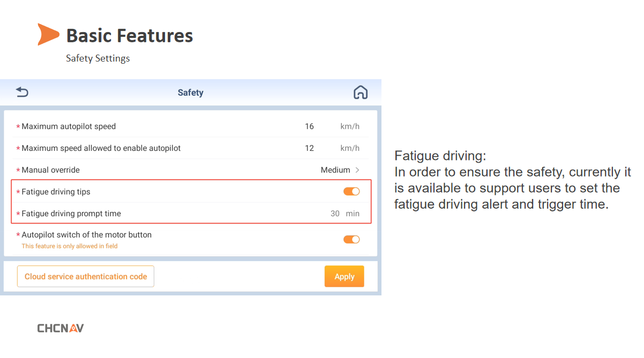
Task: Click the back arrow icon
Action: [x=22, y=92]
